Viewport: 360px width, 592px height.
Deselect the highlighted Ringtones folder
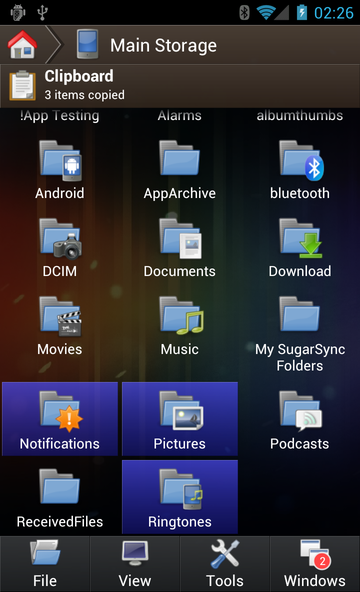coord(180,497)
